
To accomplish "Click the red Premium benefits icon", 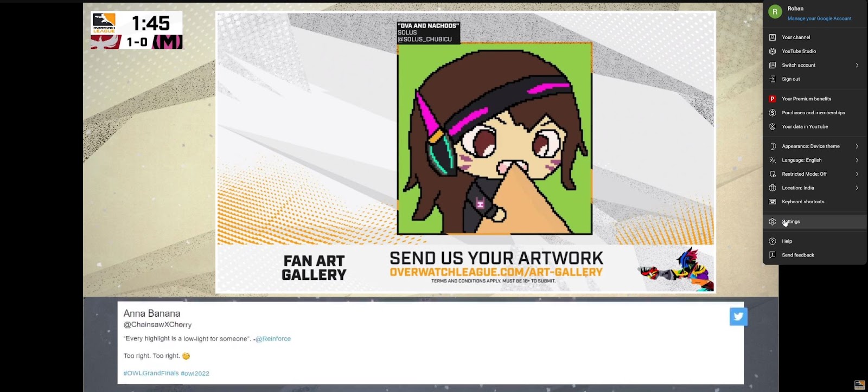I will click(x=773, y=99).
